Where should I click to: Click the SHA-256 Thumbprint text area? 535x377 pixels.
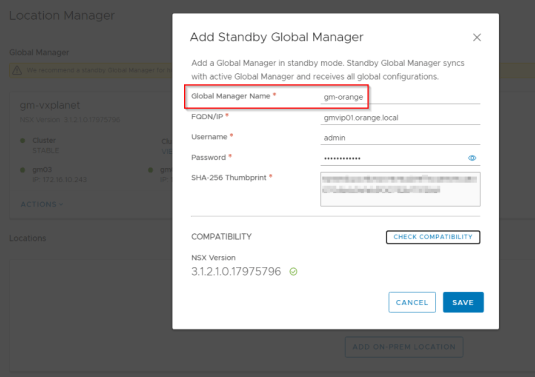point(400,189)
